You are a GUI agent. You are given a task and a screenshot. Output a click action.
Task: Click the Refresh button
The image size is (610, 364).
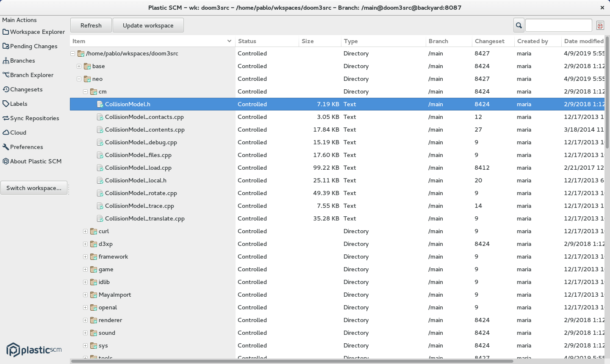(x=91, y=25)
